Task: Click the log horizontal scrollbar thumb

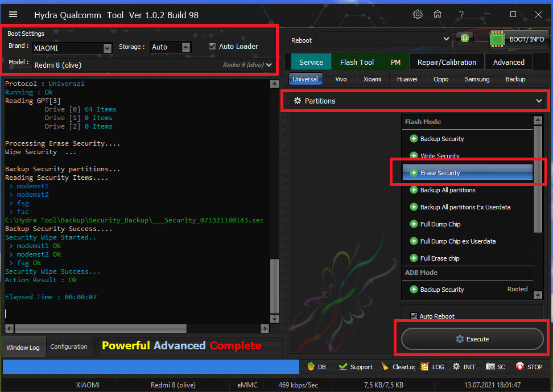Action: pos(101,328)
